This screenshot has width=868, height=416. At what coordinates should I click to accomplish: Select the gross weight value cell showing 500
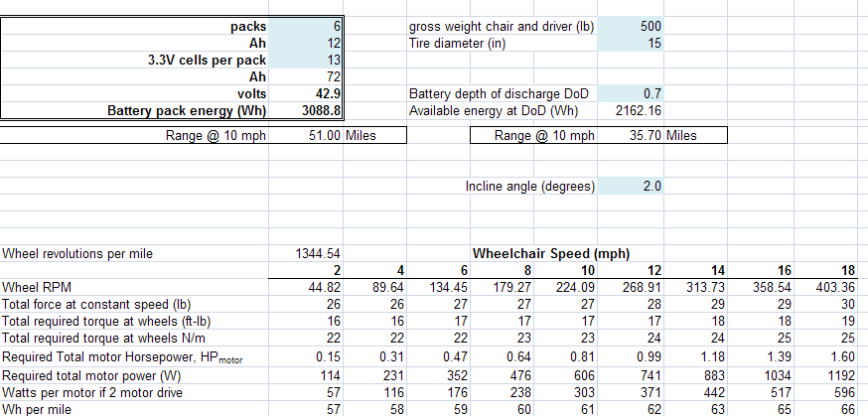tap(631, 26)
